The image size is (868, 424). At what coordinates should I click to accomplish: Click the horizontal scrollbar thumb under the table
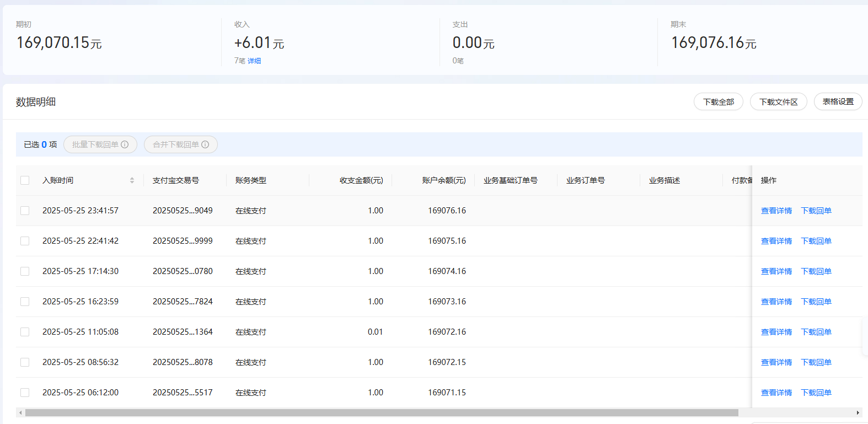tap(382, 412)
